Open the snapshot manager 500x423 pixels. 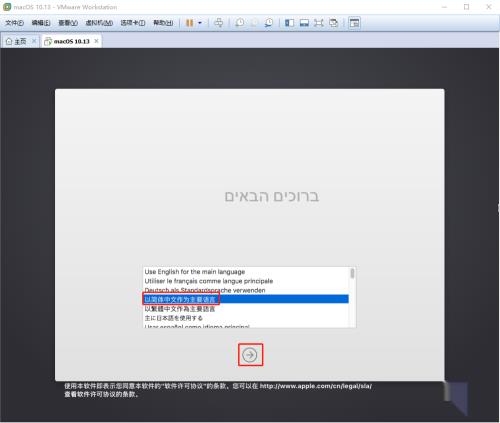[269, 23]
